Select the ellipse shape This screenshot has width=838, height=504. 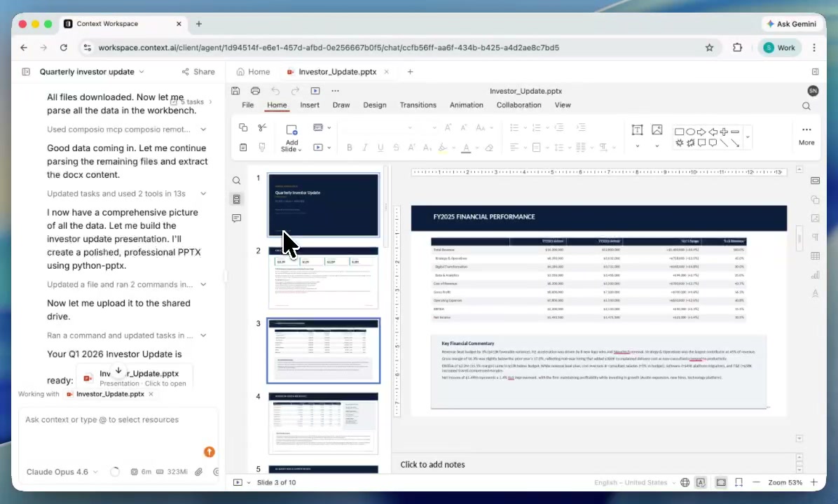[x=690, y=132]
